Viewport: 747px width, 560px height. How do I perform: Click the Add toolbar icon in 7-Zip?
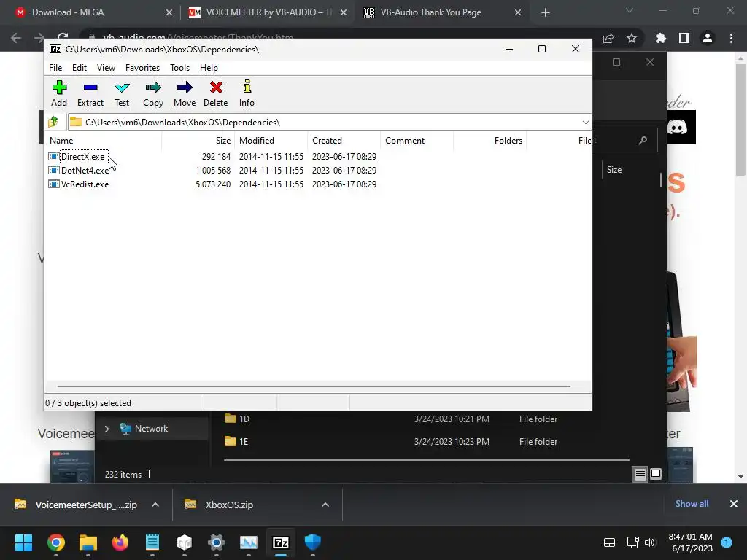click(59, 93)
